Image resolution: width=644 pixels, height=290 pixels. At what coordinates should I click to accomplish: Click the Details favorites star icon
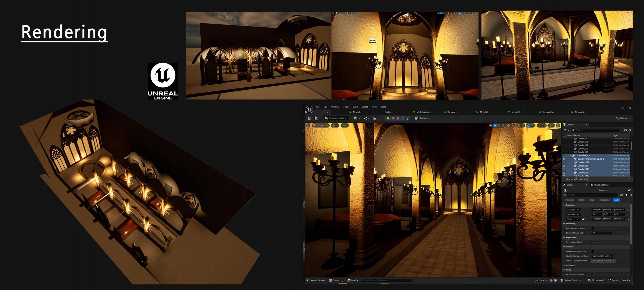point(626,195)
